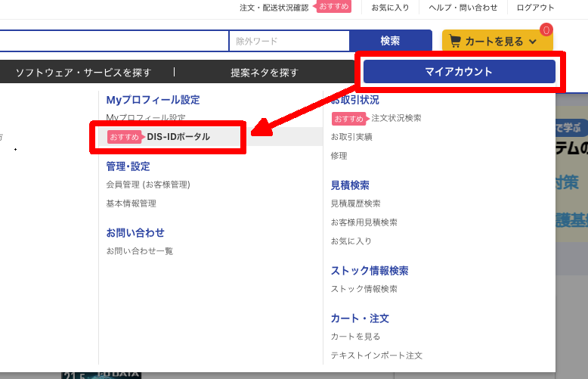The width and height of the screenshot is (588, 379).
Task: Click the おすすめ badge in the top bar
Action: (334, 6)
